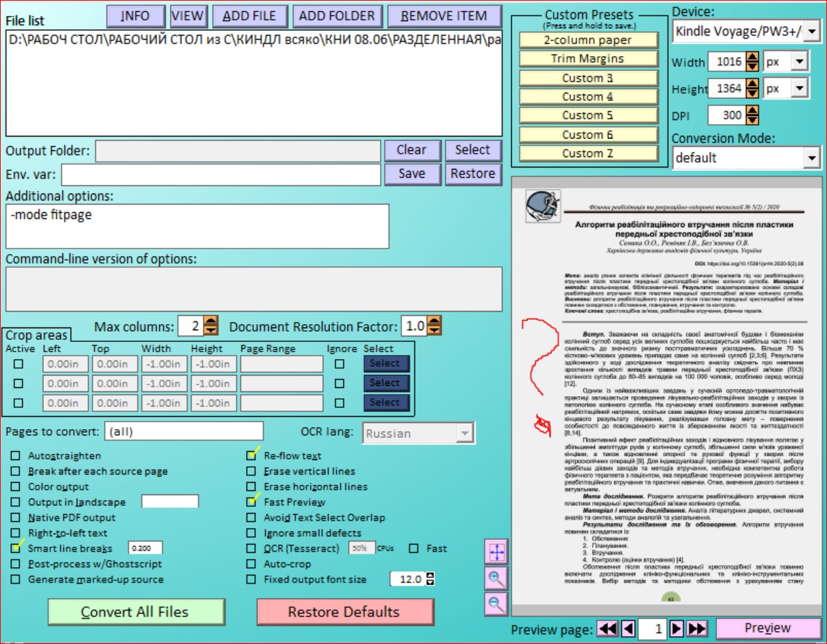Toggle Right-to-left text checkbox
The height and width of the screenshot is (644, 827).
click(15, 533)
